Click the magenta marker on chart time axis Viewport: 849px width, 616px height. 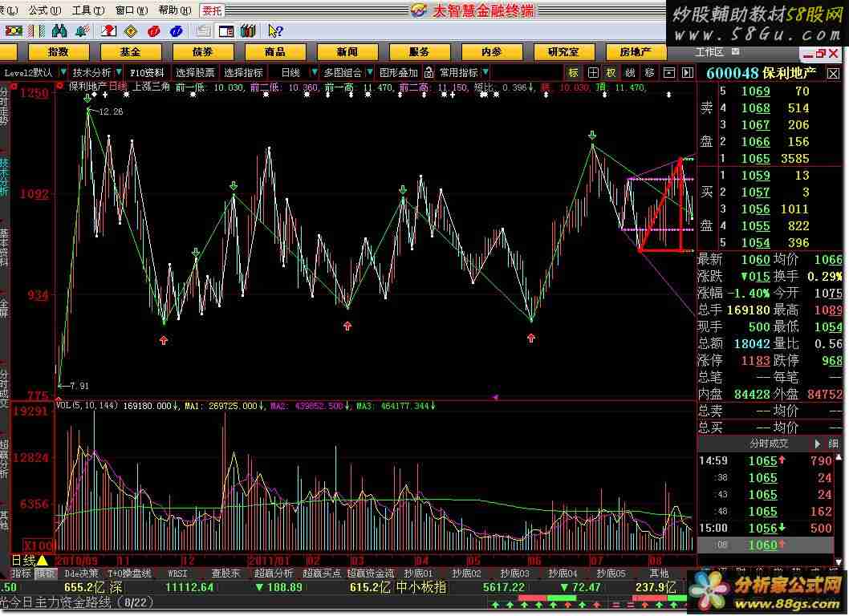(495, 396)
